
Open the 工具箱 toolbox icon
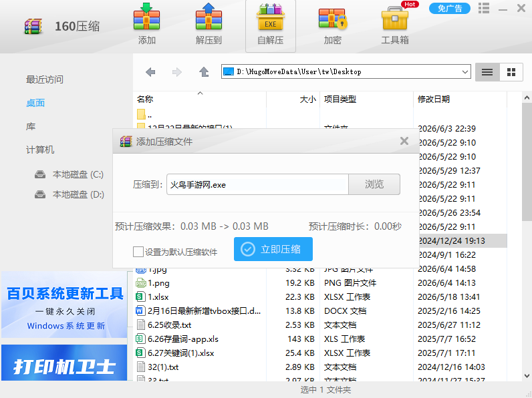(394, 25)
